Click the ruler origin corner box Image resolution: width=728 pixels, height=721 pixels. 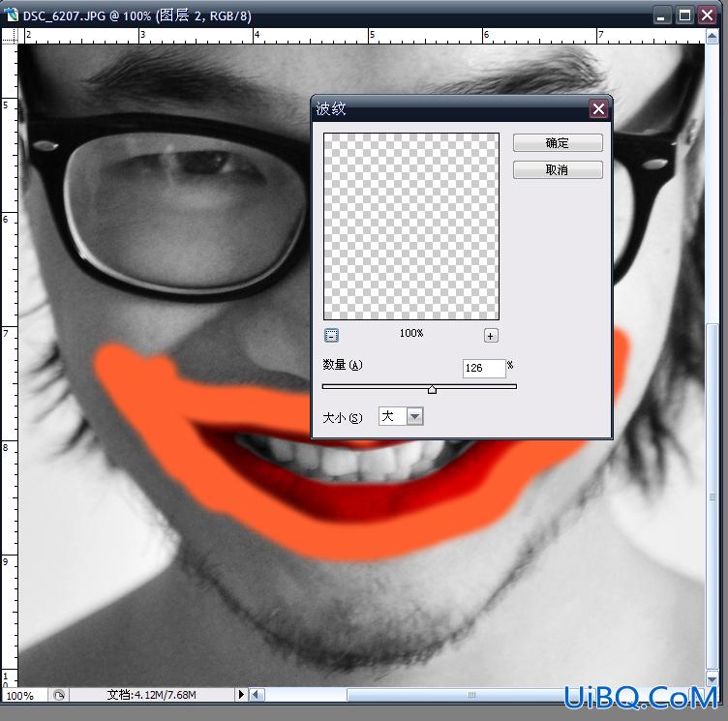[10, 36]
